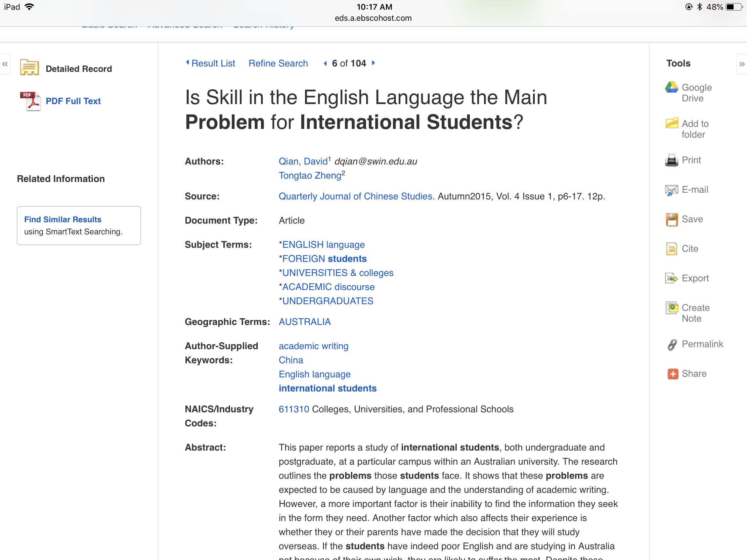This screenshot has width=747, height=560.
Task: Open Quarterly Journal of Chinese Studies
Action: [355, 196]
